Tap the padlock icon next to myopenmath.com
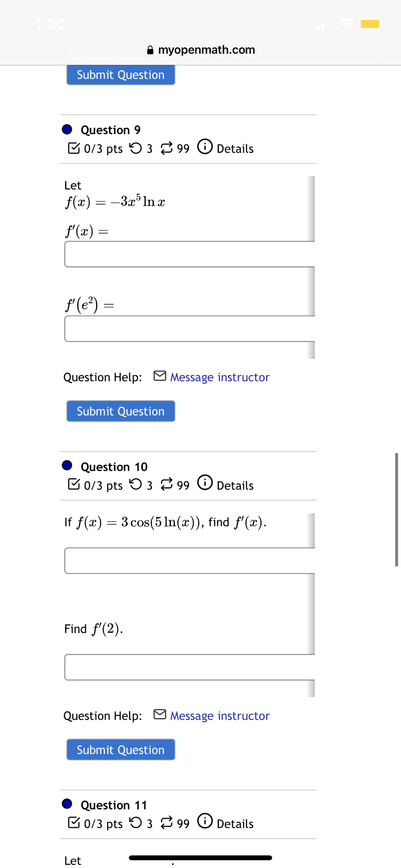Image resolution: width=401 pixels, height=868 pixels. coord(150,50)
